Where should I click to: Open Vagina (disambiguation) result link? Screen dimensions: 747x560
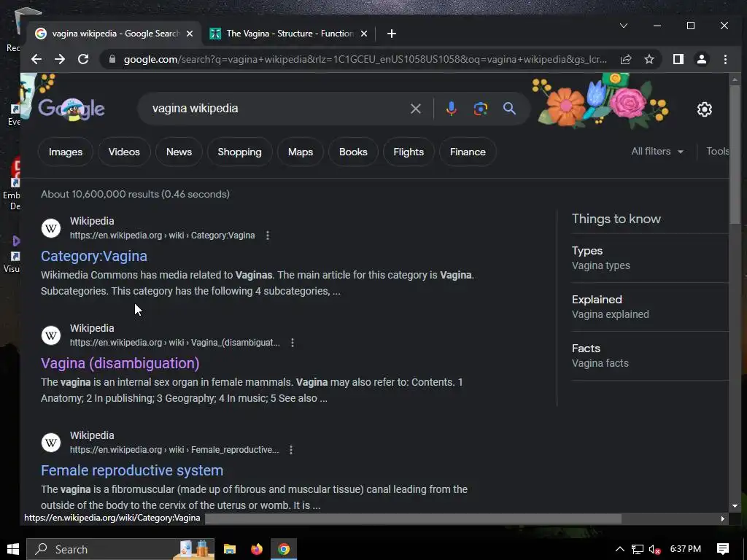(120, 363)
